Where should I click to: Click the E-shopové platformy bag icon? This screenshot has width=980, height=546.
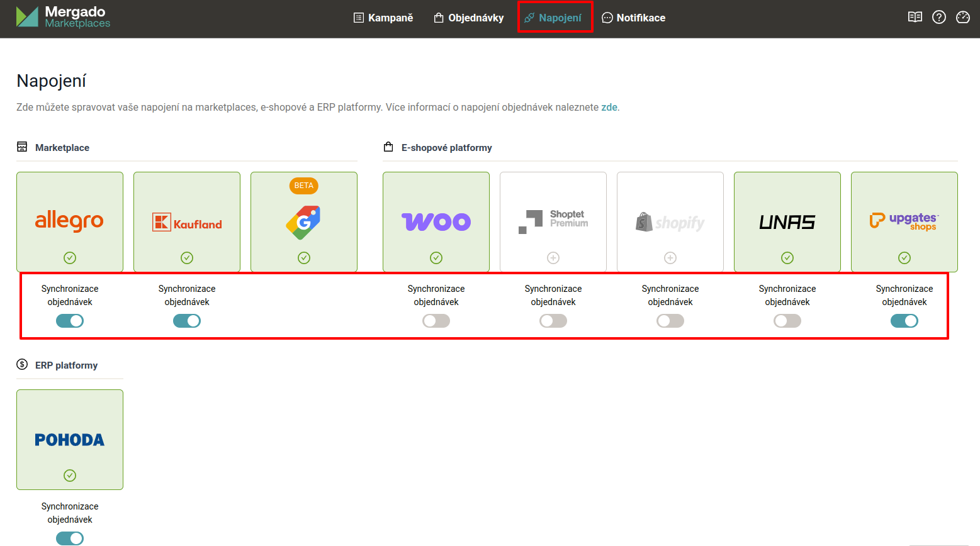tap(388, 147)
